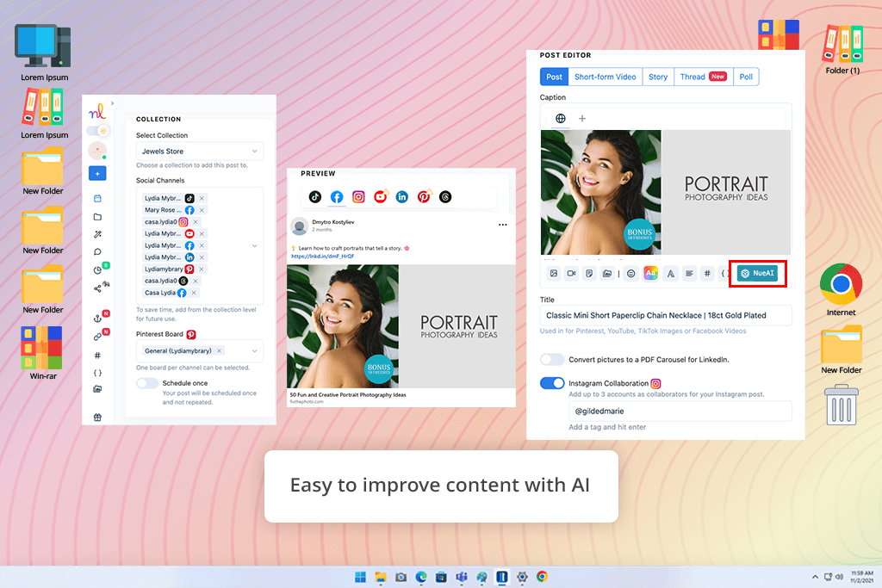This screenshot has height=588, width=882.
Task: Select Facebook in the preview channel bar
Action: (x=337, y=197)
